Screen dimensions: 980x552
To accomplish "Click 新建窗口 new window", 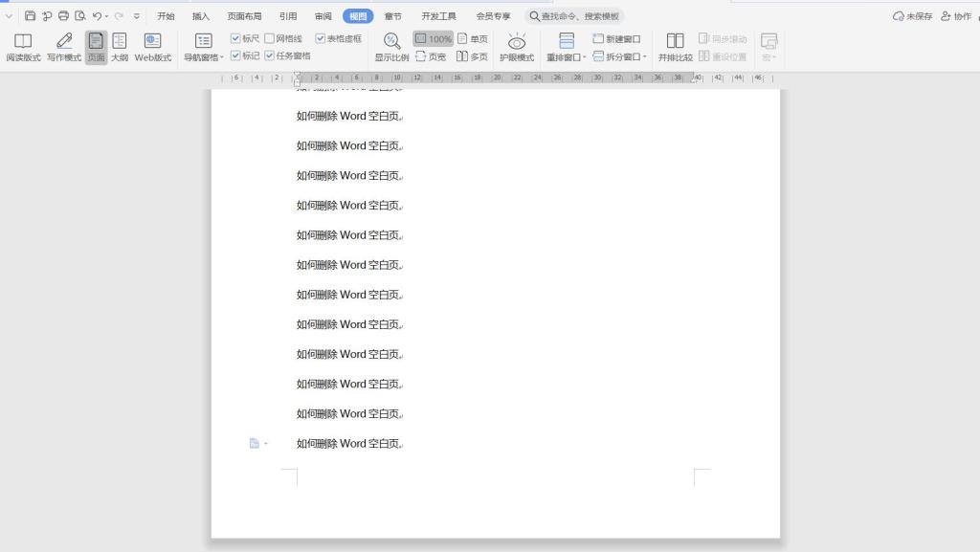I will click(x=616, y=38).
